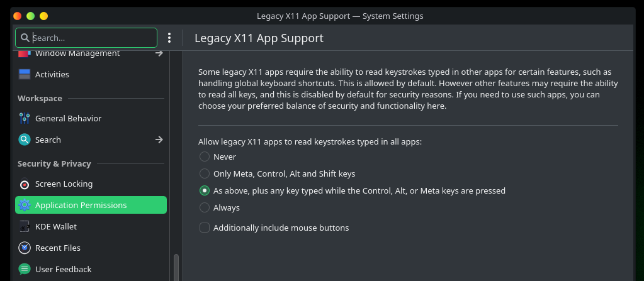
Task: Click the KDE Wallet icon
Action: click(25, 226)
